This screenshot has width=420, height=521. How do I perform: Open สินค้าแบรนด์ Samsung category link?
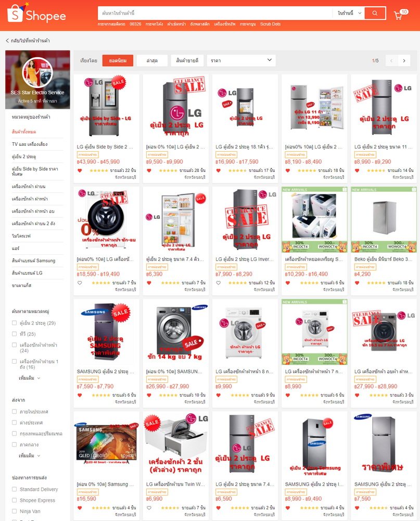(x=33, y=260)
